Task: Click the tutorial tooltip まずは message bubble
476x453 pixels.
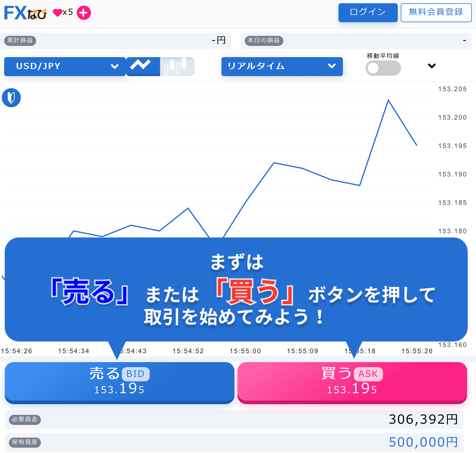Action: (236, 289)
